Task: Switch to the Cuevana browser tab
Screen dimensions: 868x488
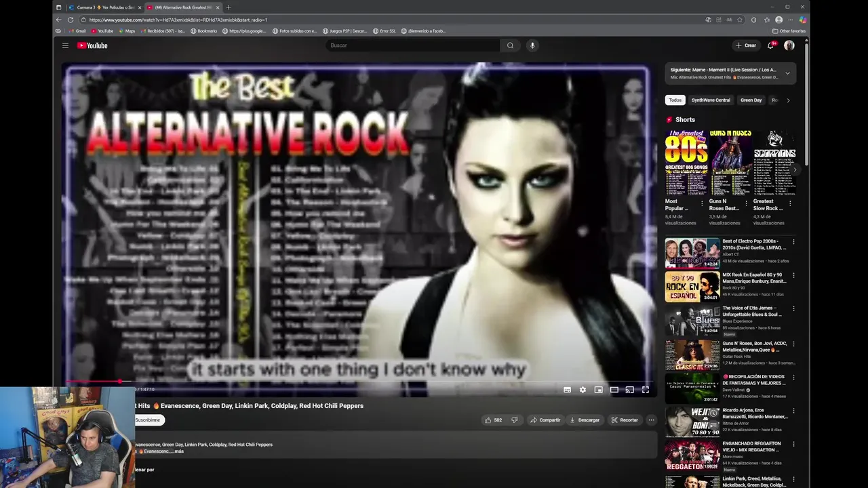Action: 105,7
